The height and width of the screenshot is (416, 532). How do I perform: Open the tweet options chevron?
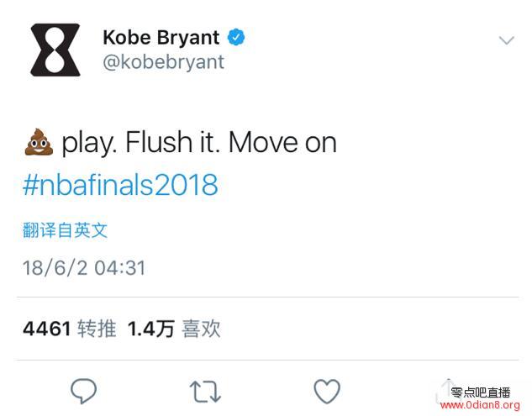(506, 40)
